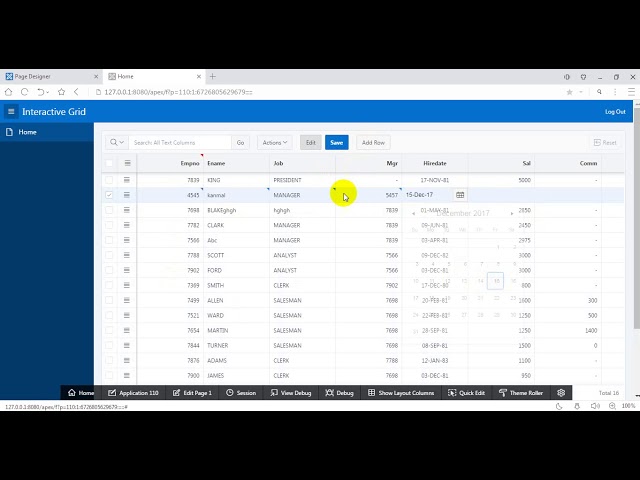Select the checkbox for Abc row

(x=109, y=240)
